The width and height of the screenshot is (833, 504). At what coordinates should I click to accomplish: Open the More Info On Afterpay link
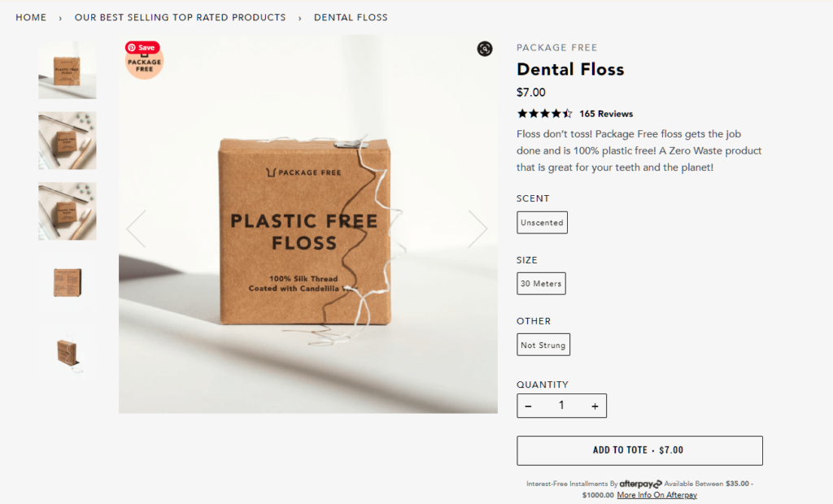coord(656,495)
